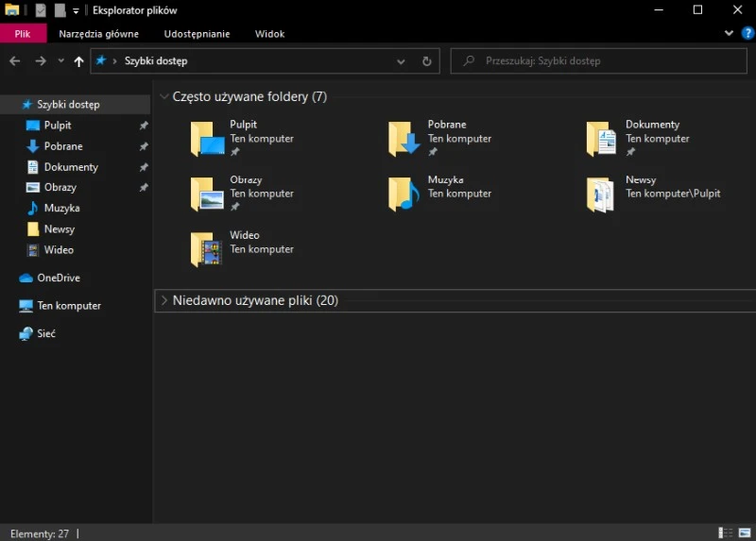Select Muzyka in the navigation pane
The image size is (756, 541).
61,208
